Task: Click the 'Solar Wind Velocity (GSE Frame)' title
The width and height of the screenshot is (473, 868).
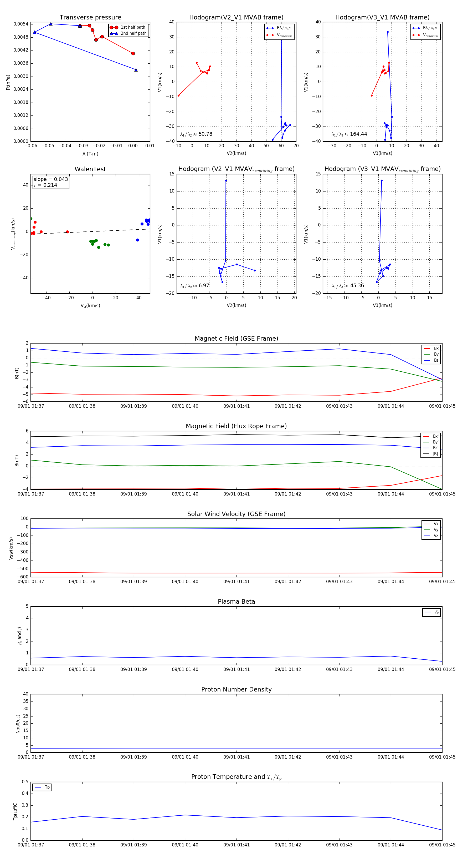Action: pyautogui.click(x=236, y=514)
